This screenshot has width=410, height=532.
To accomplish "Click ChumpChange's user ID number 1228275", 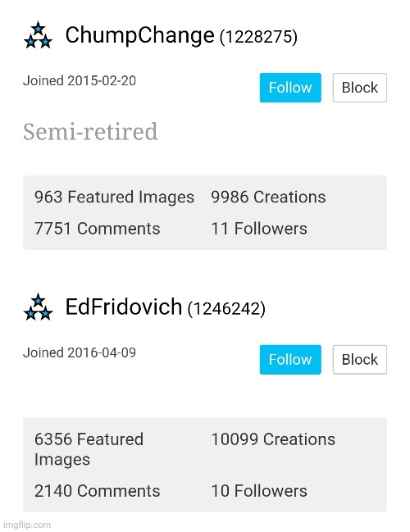I will [258, 37].
